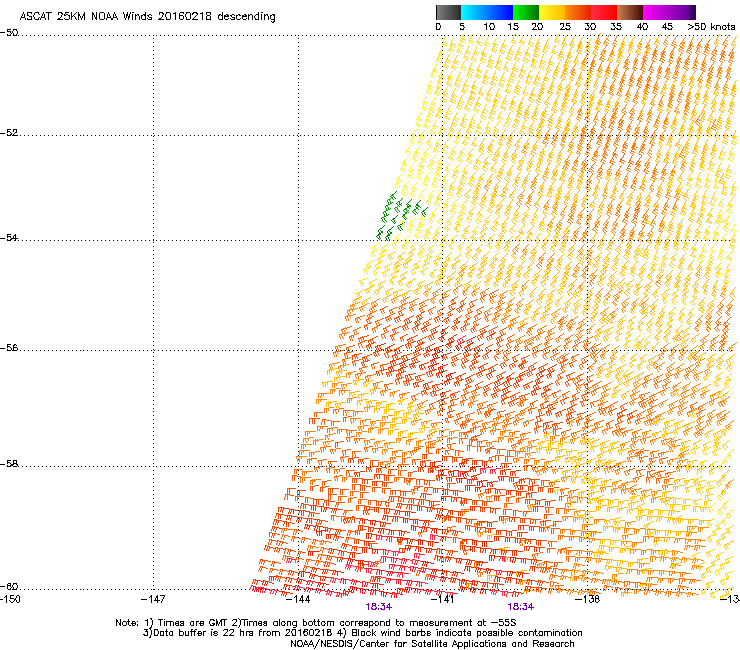Click the -52 latitude axis label
This screenshot has width=740, height=650.
point(9,133)
